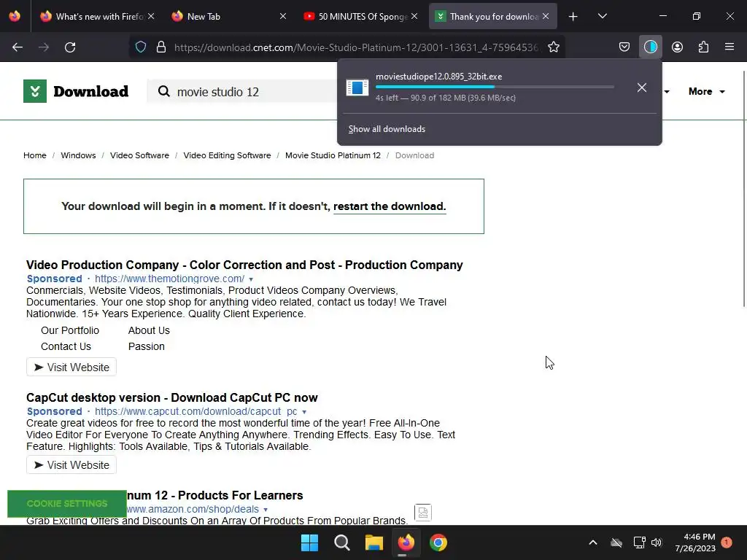Click About Us ad link
The height and width of the screenshot is (560, 747).
click(x=149, y=330)
